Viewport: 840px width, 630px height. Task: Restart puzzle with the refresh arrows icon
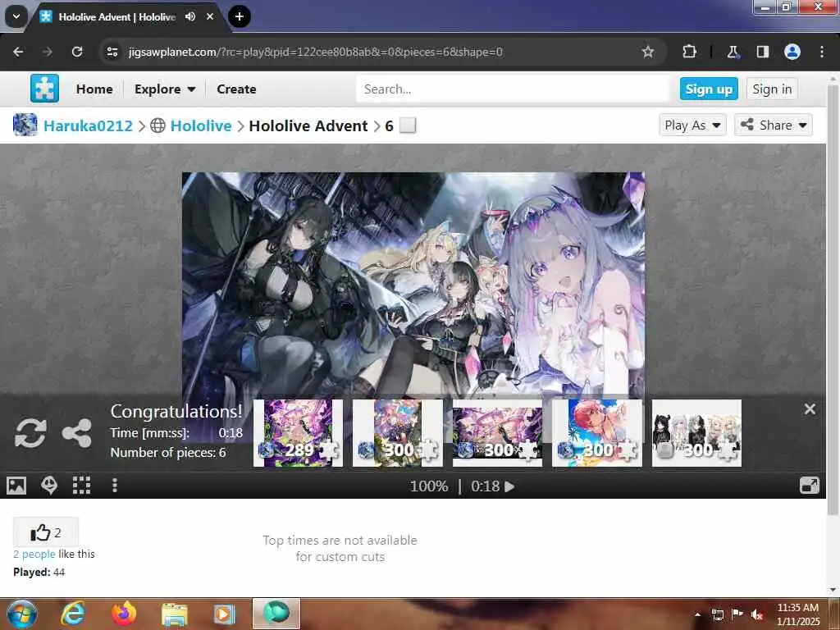[x=30, y=433]
